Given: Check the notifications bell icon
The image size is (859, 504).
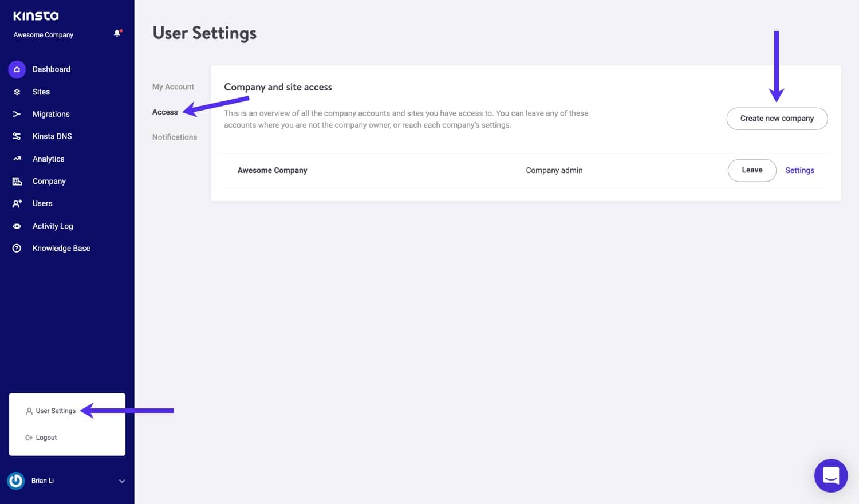Looking at the screenshot, I should coord(117,33).
